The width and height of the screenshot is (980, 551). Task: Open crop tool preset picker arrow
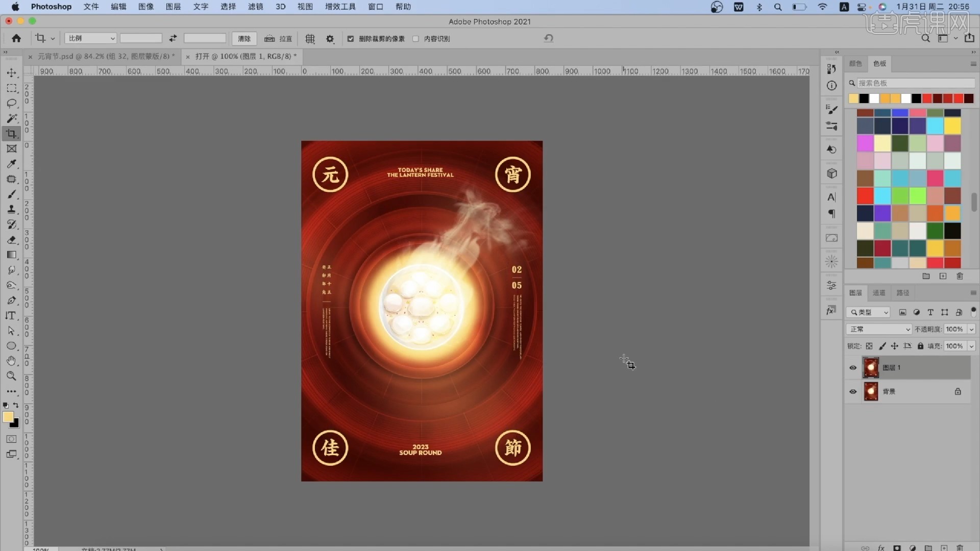53,39
